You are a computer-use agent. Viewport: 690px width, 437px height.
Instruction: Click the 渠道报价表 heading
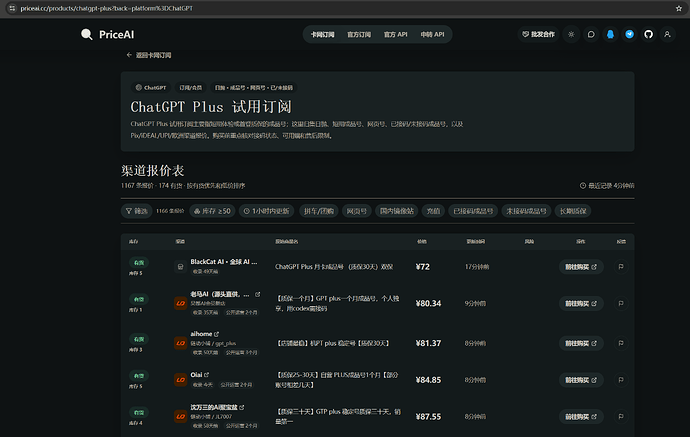click(x=153, y=171)
